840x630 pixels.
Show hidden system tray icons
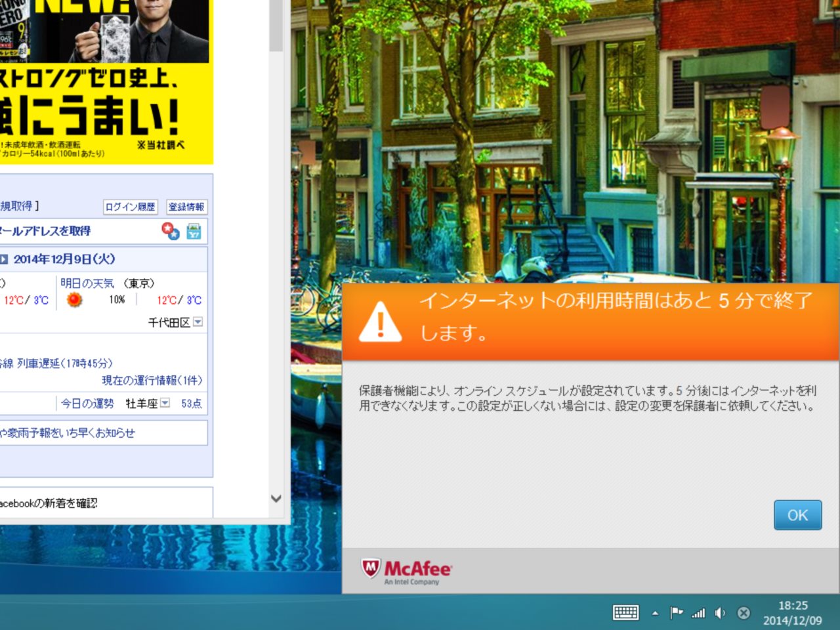click(x=655, y=613)
